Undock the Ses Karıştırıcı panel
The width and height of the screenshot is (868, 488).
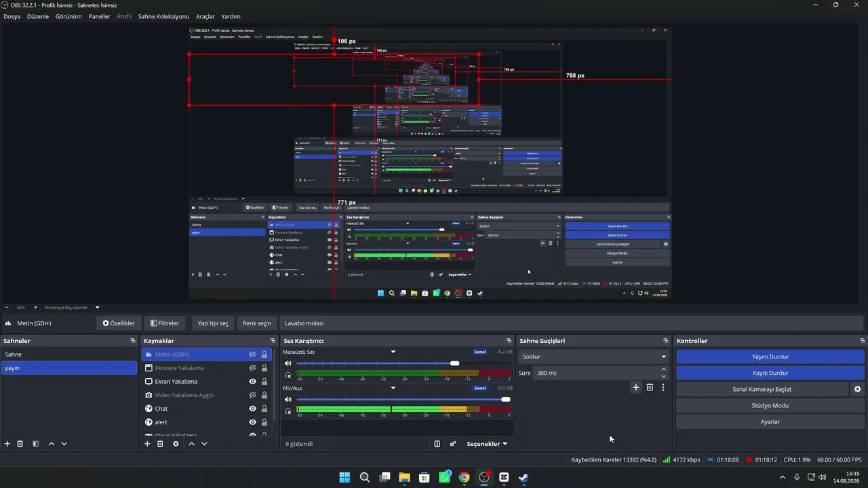pos(509,341)
